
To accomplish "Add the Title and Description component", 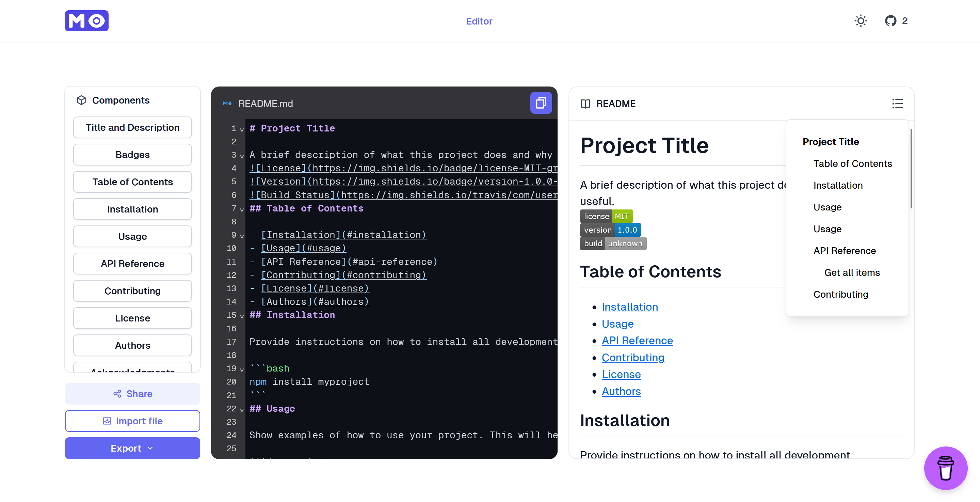I will 132,127.
